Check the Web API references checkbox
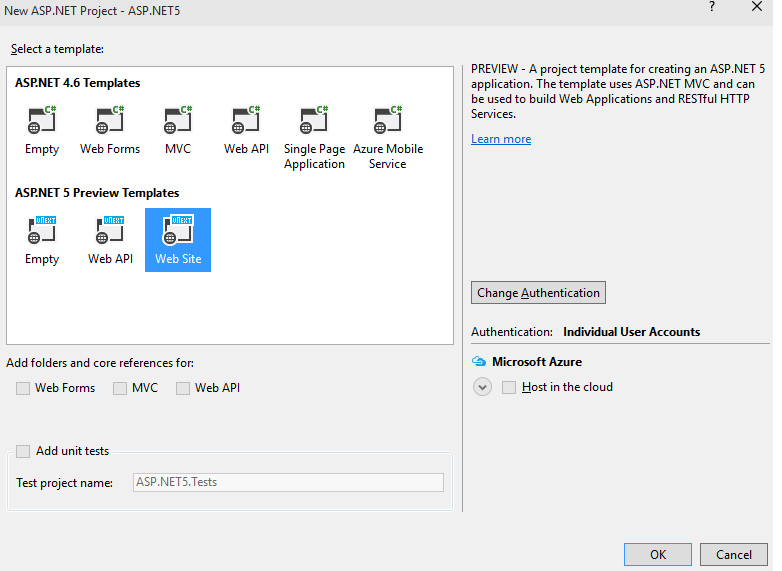The width and height of the screenshot is (782, 571). tap(183, 388)
